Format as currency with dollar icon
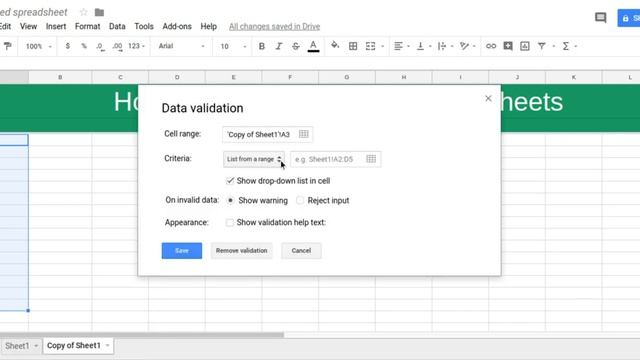640x360 pixels. tap(67, 46)
